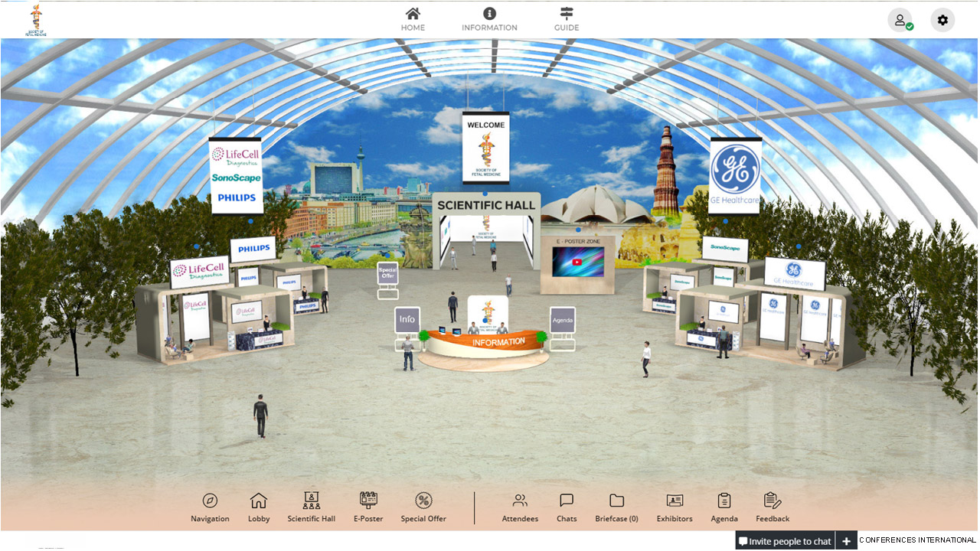Click Philips logo on left hanging banner
Screen dimensions: 980x551
pyautogui.click(x=237, y=197)
